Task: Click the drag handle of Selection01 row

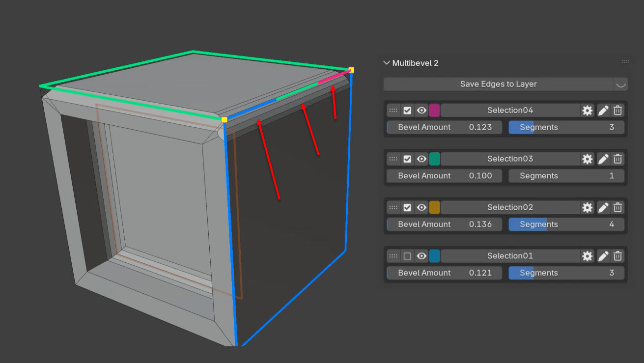Action: (x=393, y=256)
